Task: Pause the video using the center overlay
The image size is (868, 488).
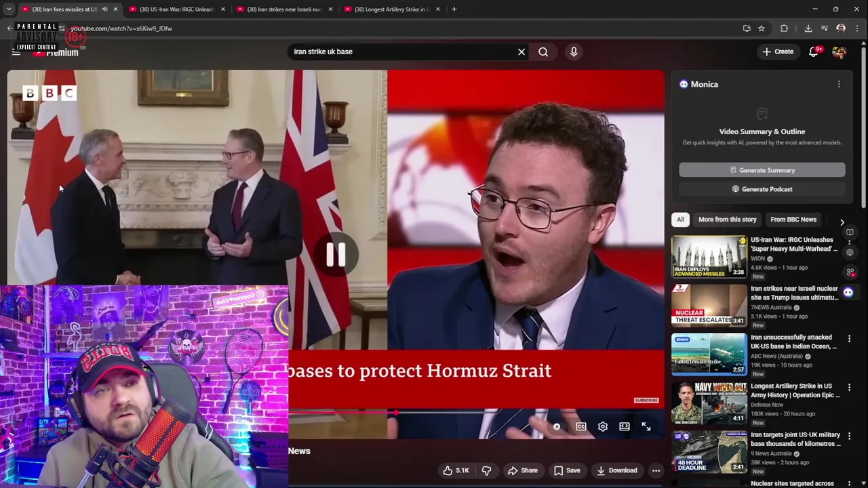Action: point(336,254)
